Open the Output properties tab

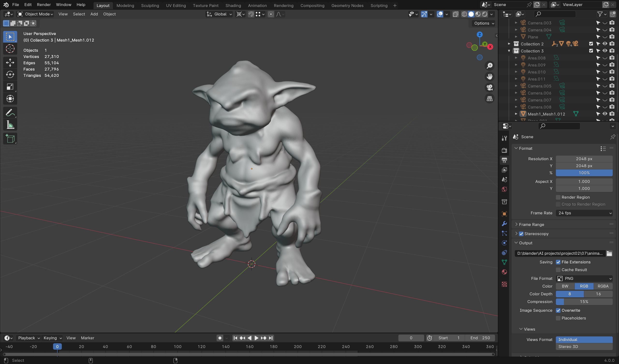point(504,160)
